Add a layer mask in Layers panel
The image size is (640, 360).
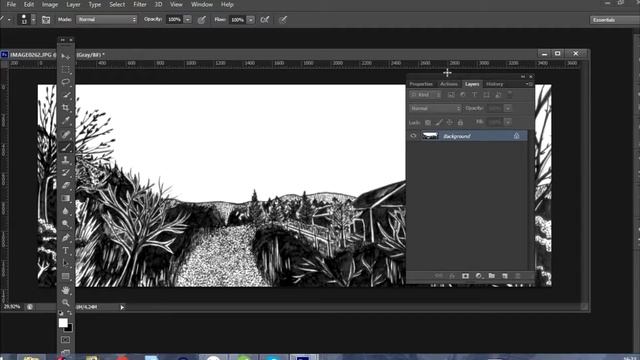(x=465, y=276)
